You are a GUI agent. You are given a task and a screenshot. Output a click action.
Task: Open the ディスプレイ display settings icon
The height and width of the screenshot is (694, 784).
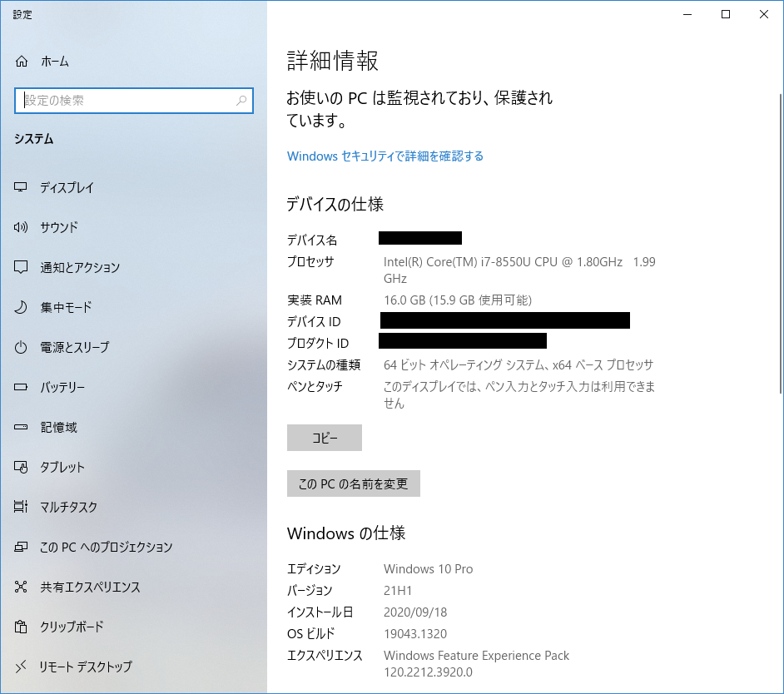[x=22, y=188]
